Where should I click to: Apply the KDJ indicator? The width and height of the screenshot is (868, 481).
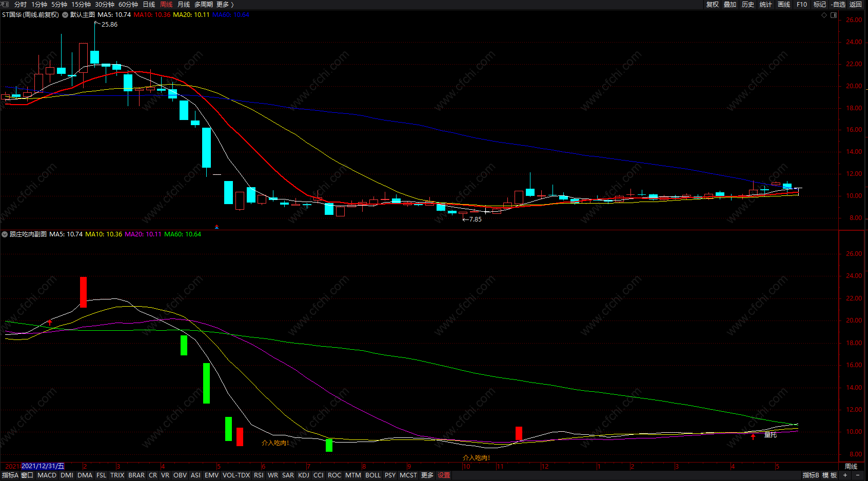point(304,475)
